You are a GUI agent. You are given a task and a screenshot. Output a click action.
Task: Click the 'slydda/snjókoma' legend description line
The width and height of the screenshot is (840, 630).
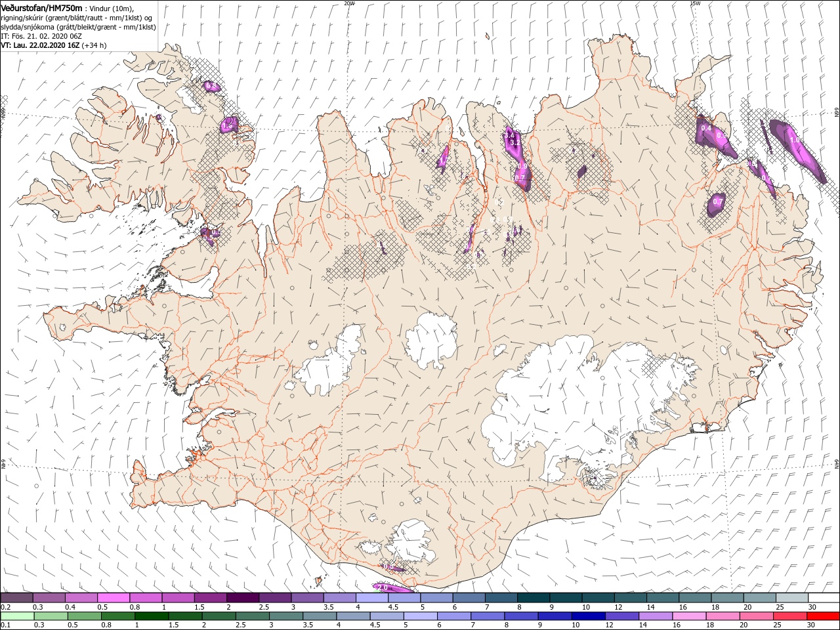pyautogui.click(x=78, y=27)
